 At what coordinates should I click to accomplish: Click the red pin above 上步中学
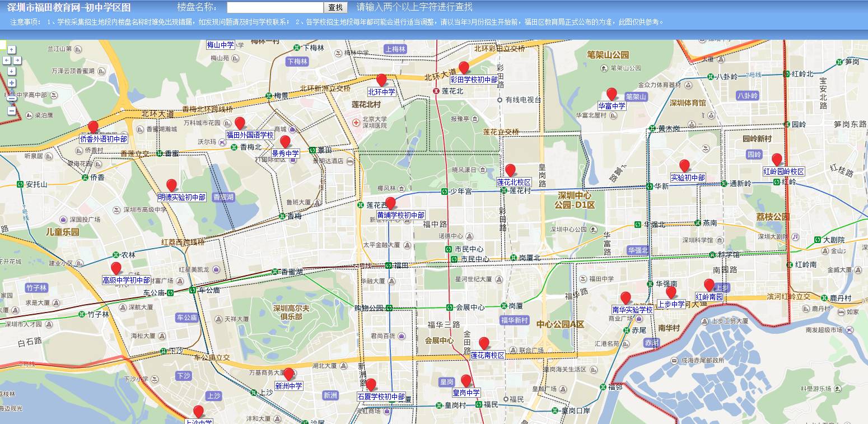pos(671,292)
